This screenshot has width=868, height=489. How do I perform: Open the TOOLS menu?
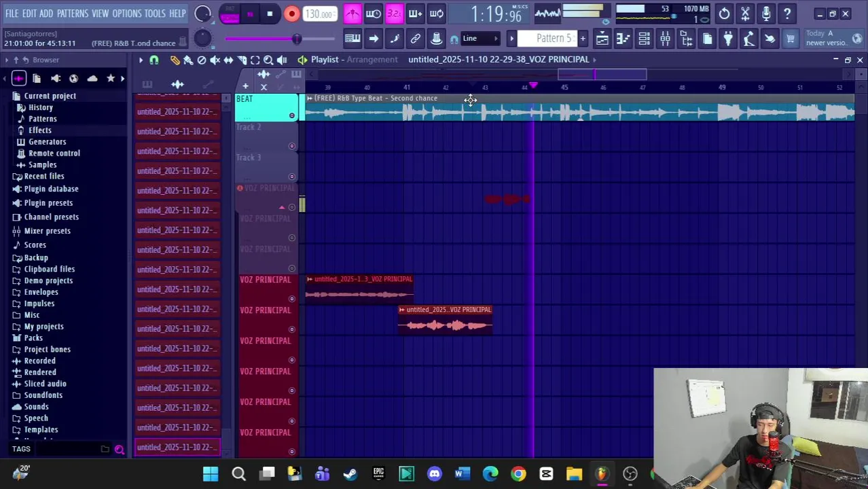click(x=155, y=14)
